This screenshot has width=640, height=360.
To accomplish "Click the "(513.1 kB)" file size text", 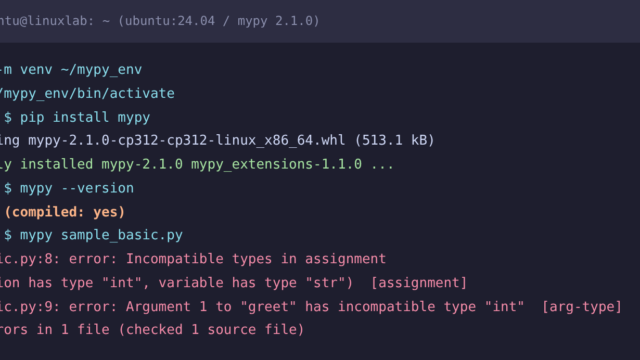I will pyautogui.click(x=394, y=140).
